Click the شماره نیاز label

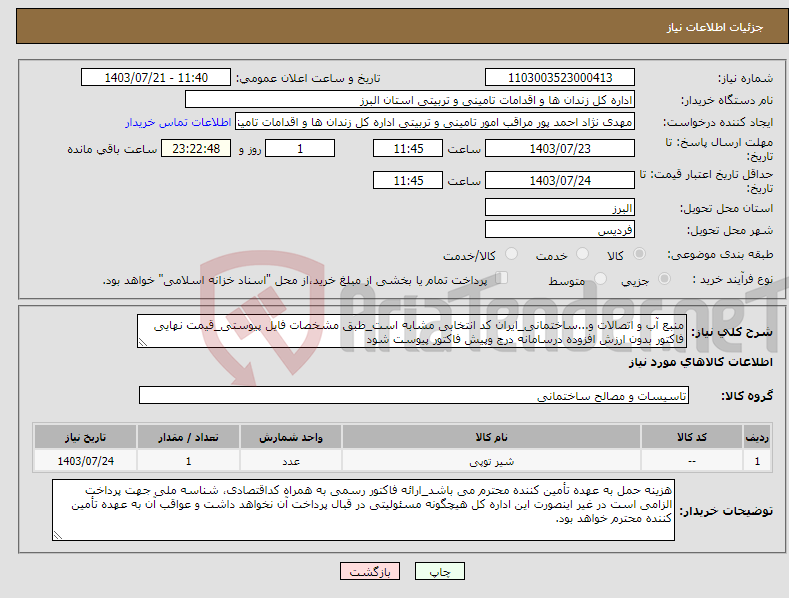point(745,78)
